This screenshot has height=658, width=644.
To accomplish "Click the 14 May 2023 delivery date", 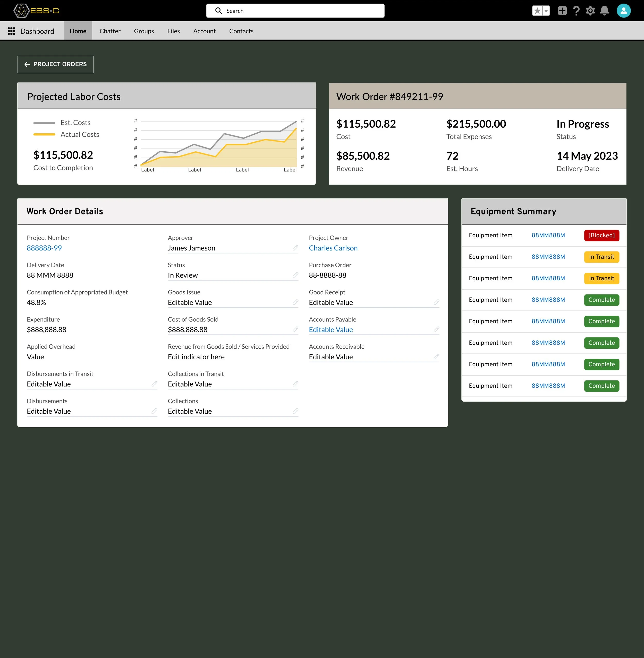I will coord(587,156).
